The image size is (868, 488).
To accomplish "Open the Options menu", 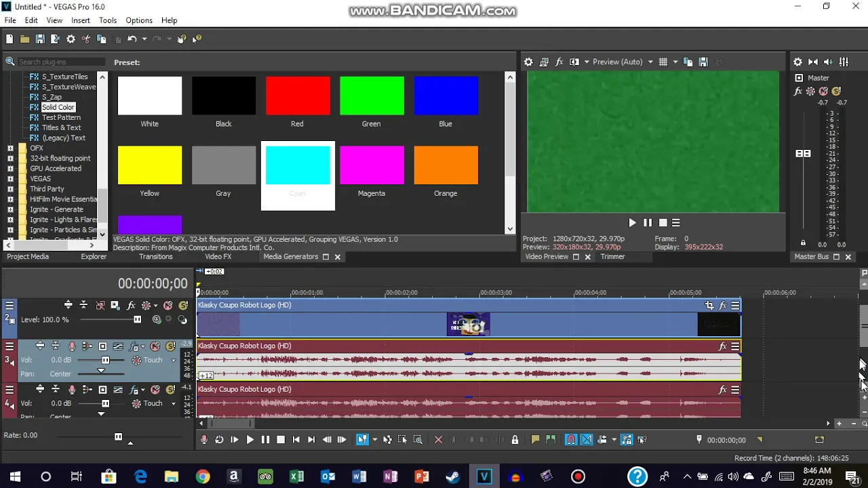I will point(139,20).
